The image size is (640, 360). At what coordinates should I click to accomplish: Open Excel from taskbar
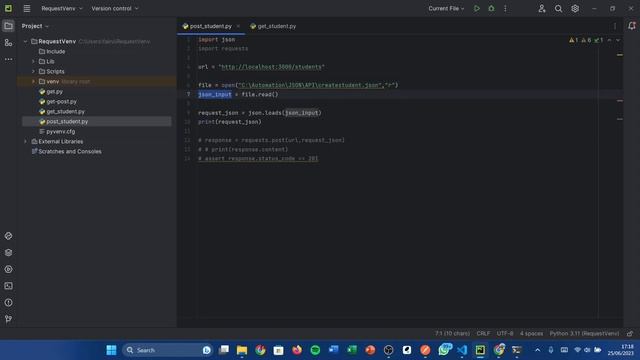pyautogui.click(x=352, y=350)
